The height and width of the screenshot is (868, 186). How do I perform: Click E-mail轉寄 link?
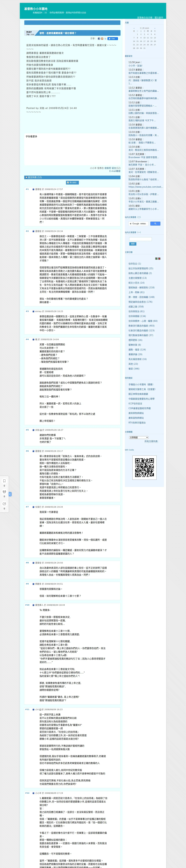pyautogui.click(x=115, y=171)
